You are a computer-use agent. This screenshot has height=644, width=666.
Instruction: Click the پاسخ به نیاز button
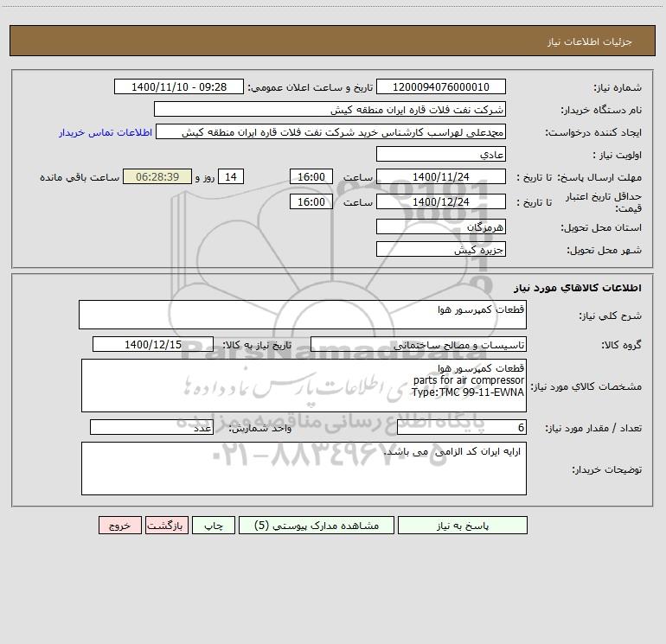[x=463, y=525]
